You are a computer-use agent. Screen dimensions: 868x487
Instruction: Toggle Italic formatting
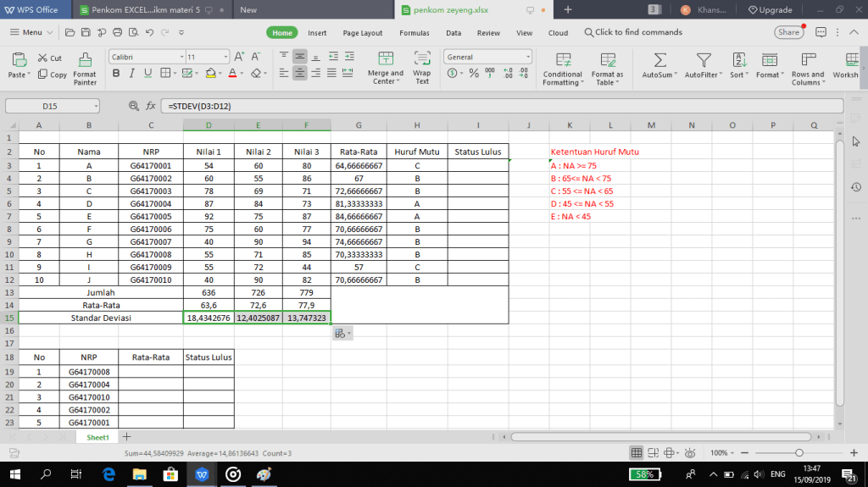tap(131, 74)
